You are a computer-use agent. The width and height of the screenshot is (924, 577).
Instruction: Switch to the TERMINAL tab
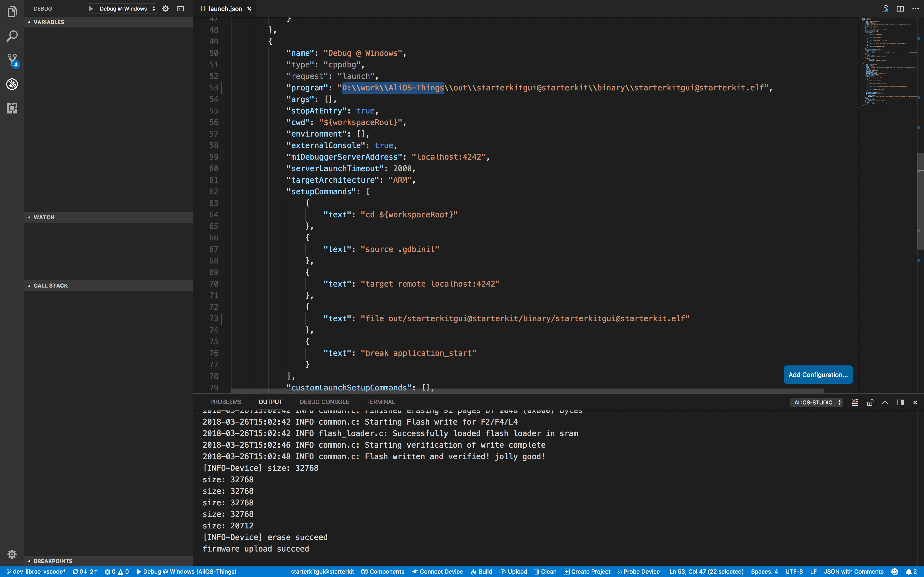tap(380, 402)
